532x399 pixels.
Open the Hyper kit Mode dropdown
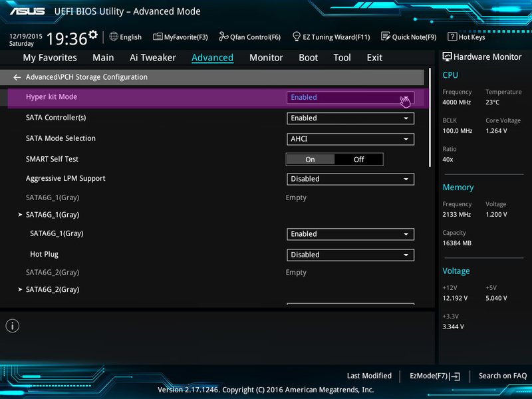(350, 97)
